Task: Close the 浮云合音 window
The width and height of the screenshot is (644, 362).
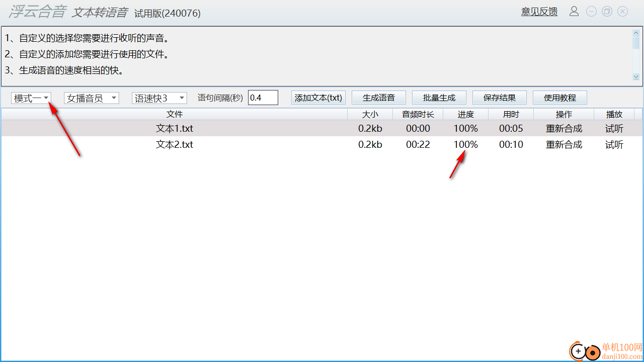Action: tap(622, 11)
